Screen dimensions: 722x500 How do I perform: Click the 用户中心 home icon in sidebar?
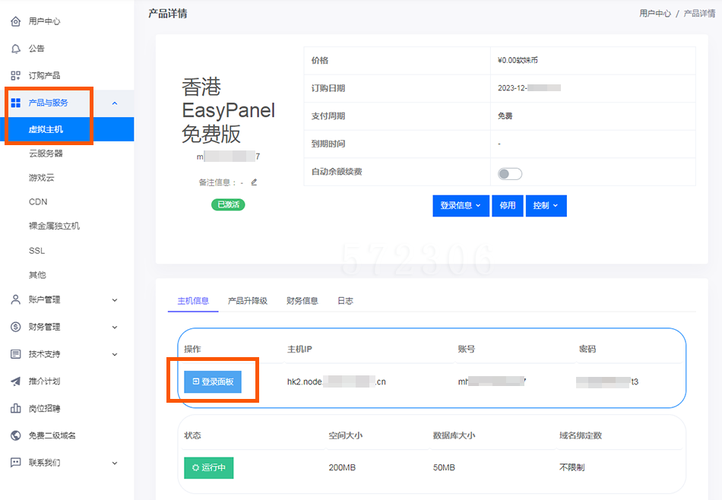pyautogui.click(x=16, y=21)
